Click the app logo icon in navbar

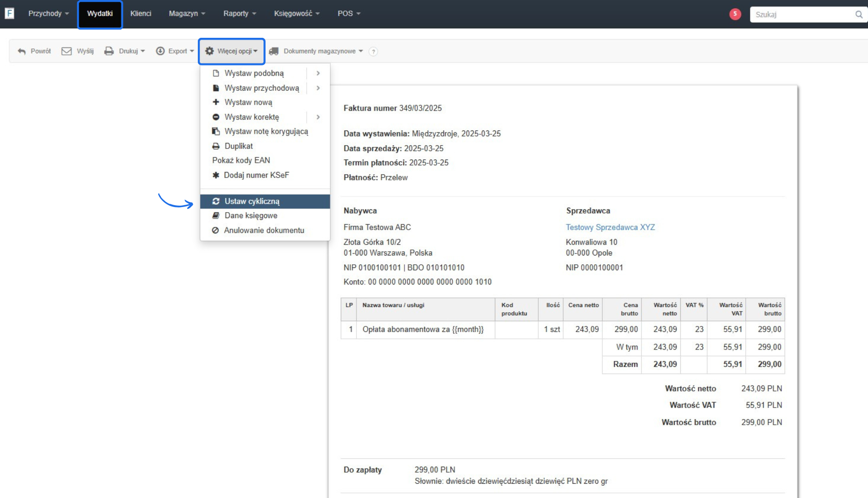9,13
